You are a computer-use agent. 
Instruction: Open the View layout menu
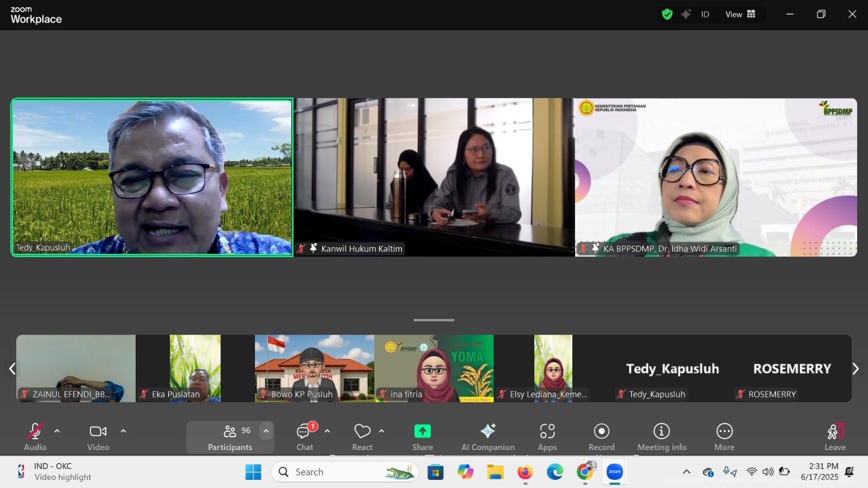pyautogui.click(x=740, y=15)
